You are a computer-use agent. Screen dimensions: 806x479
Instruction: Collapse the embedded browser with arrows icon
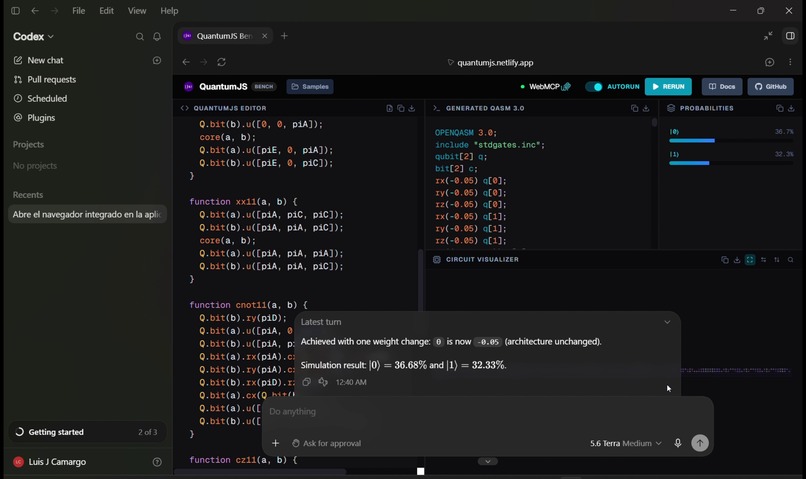point(767,36)
